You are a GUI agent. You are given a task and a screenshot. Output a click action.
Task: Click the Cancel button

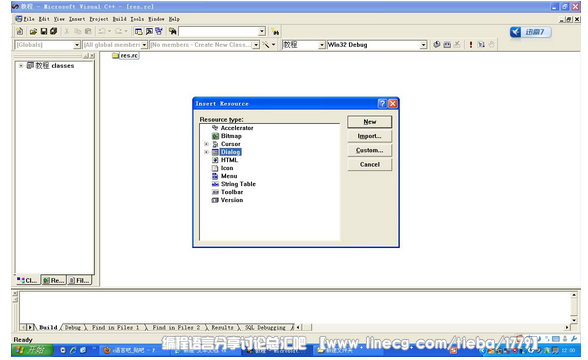[x=369, y=165]
